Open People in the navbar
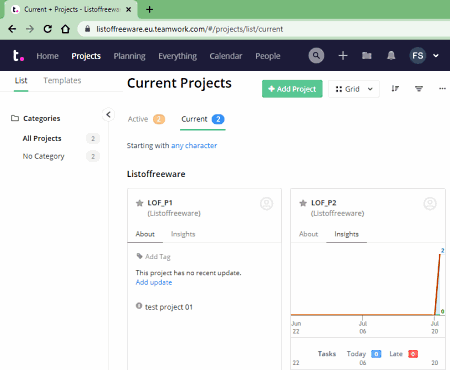The image size is (450, 370). click(x=268, y=56)
